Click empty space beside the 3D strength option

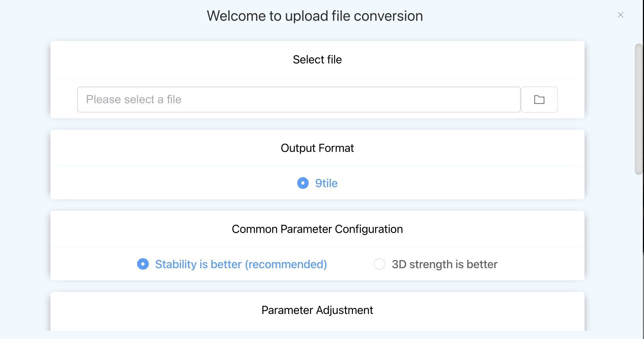pyautogui.click(x=540, y=264)
